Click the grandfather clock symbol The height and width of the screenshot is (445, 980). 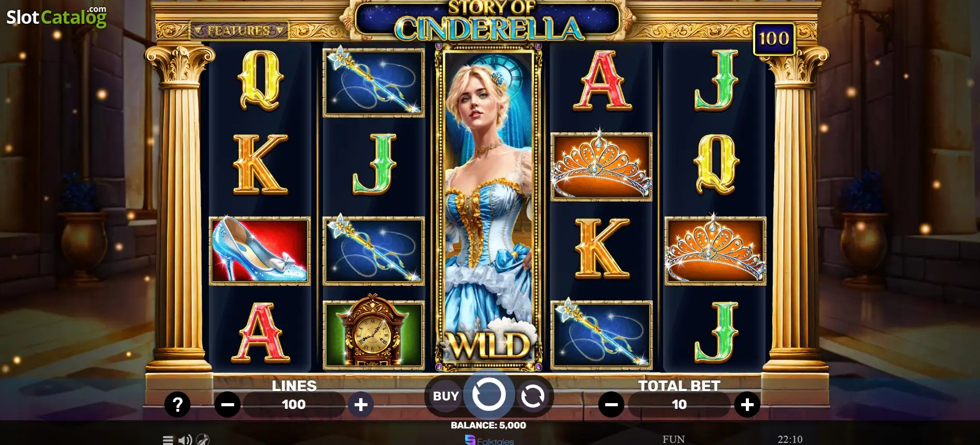374,334
